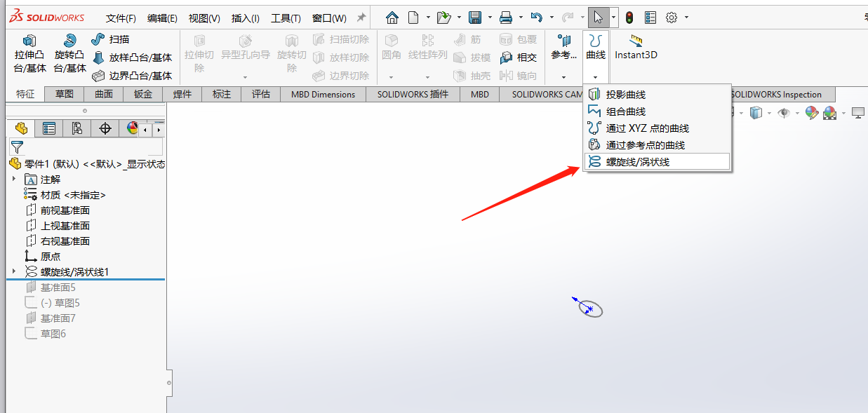
Task: Choose 组合曲线 from Curves menu
Action: (x=657, y=111)
